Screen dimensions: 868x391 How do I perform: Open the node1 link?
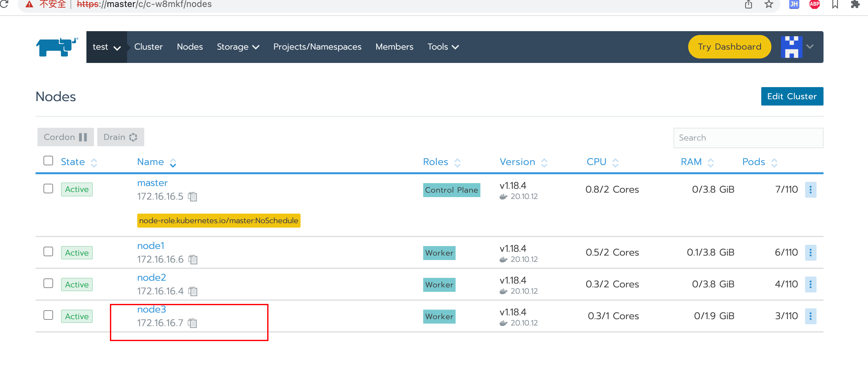point(151,246)
